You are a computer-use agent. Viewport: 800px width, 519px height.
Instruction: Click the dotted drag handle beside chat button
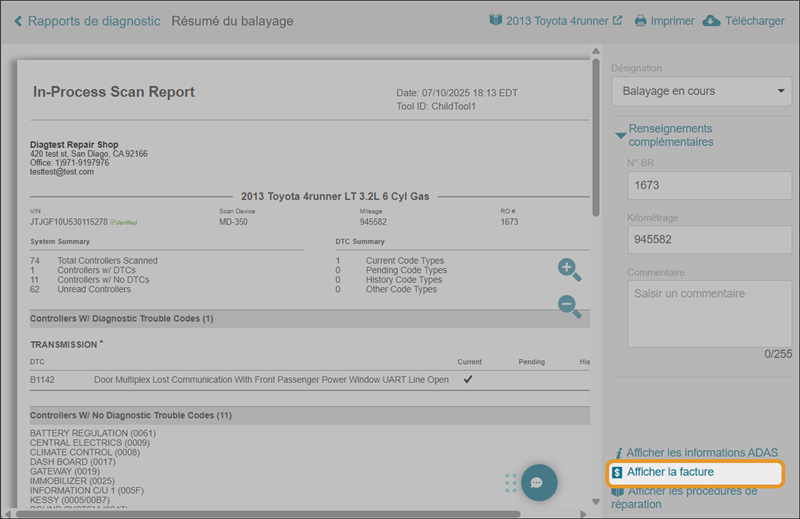(511, 482)
